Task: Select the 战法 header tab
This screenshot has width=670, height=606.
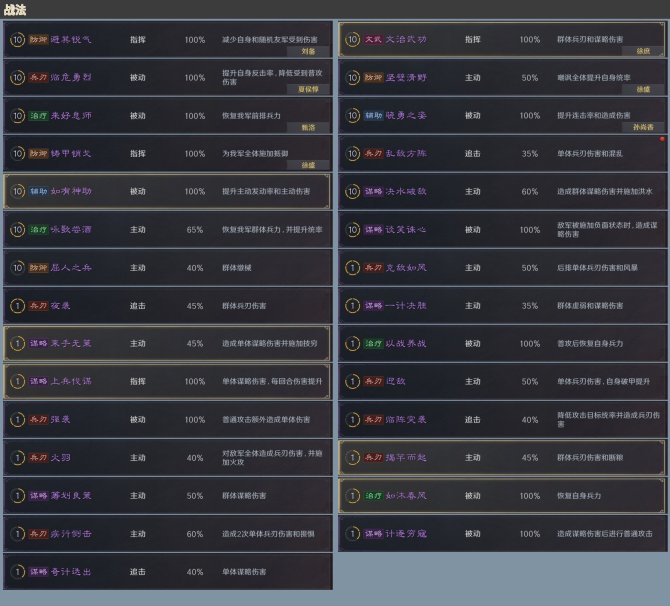Action: [x=18, y=8]
